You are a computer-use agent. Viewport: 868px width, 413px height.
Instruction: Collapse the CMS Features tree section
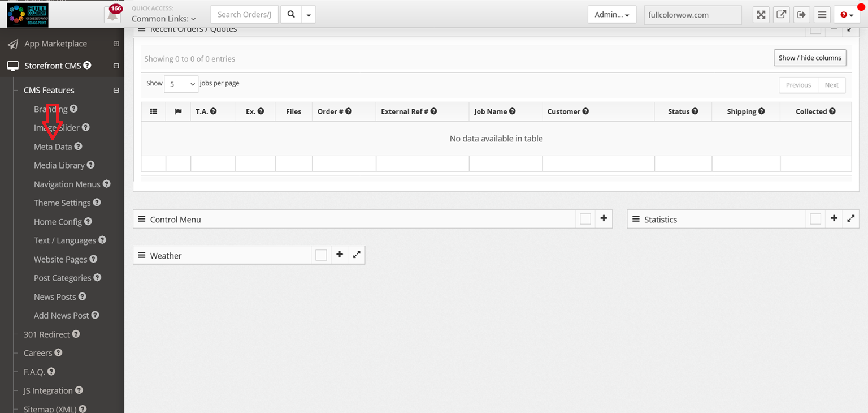(x=116, y=91)
